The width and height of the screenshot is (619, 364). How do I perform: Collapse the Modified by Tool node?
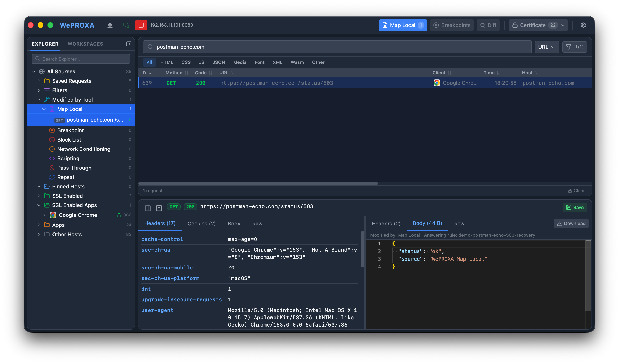39,100
